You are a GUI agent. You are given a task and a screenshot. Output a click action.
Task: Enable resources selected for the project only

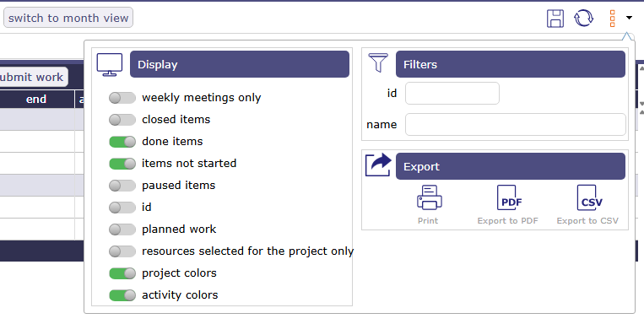pyautogui.click(x=122, y=251)
